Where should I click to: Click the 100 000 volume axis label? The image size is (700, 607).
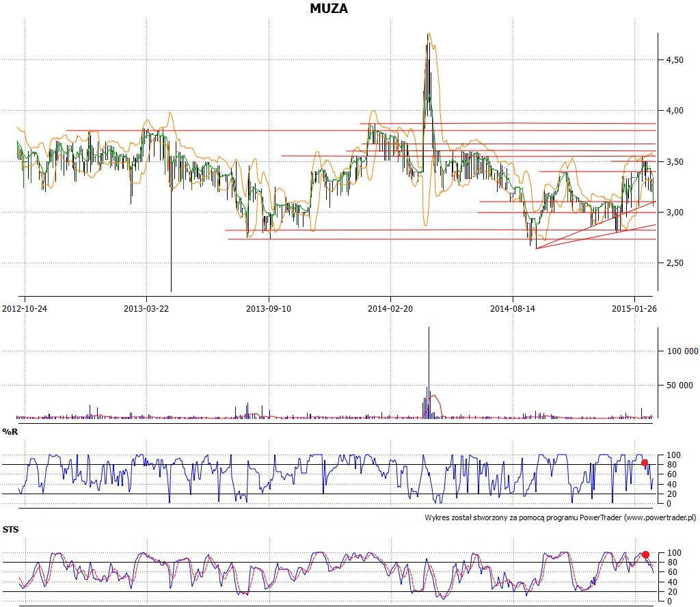click(x=682, y=351)
